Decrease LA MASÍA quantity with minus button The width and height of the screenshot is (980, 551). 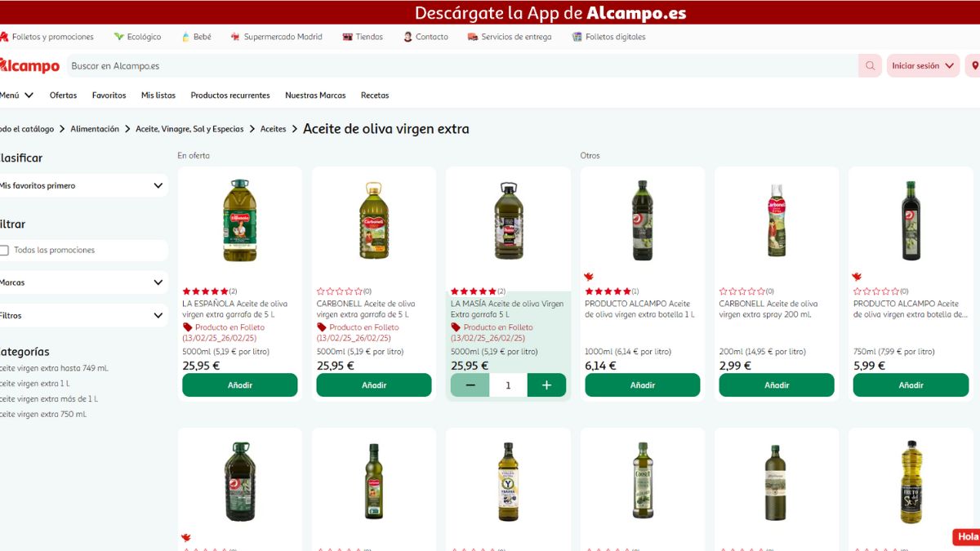pos(470,385)
